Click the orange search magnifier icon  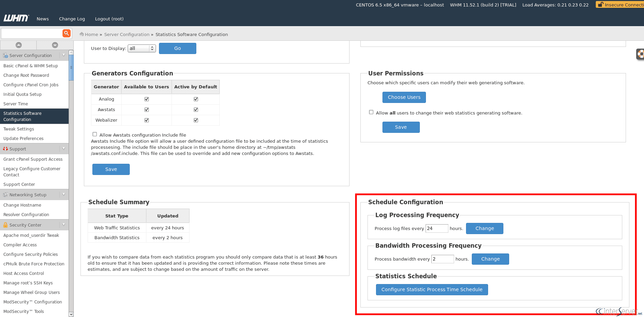(66, 33)
